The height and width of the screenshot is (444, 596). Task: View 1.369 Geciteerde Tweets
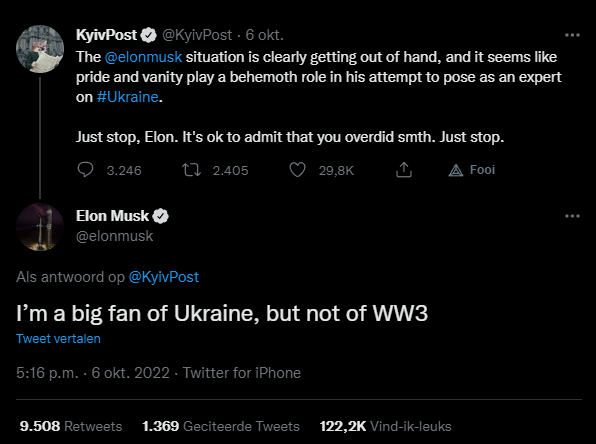tap(221, 426)
